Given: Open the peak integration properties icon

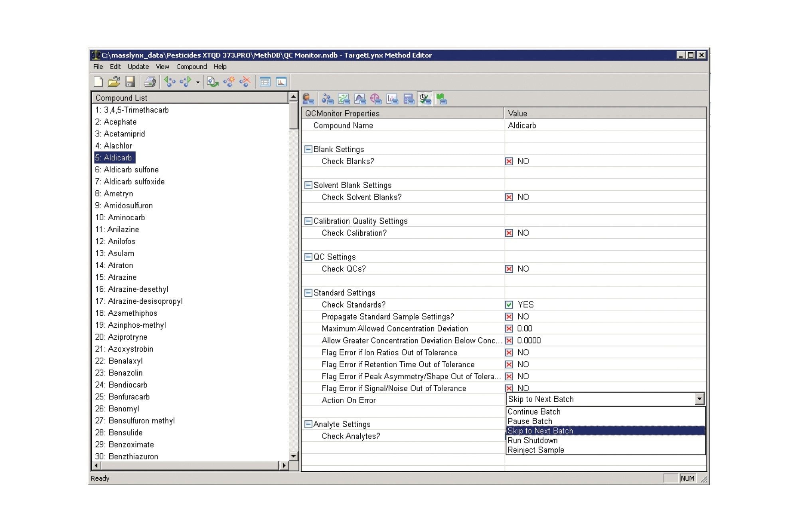Looking at the screenshot, I should coord(360,99).
